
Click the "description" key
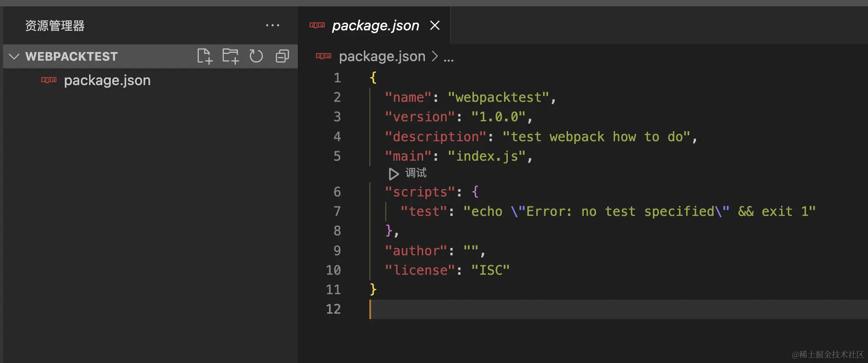435,137
